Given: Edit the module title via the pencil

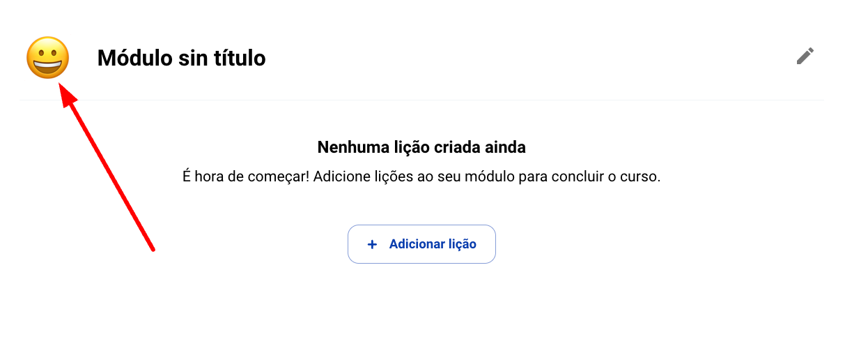Looking at the screenshot, I should point(805,57).
